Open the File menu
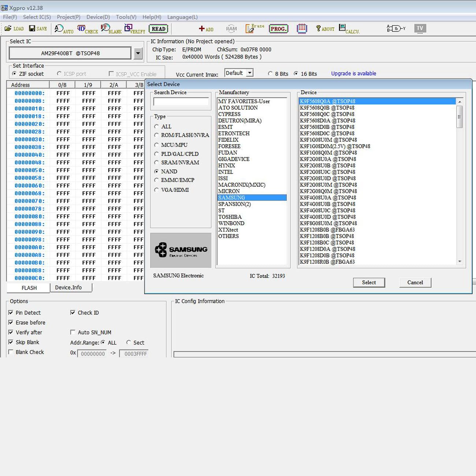 10,17
